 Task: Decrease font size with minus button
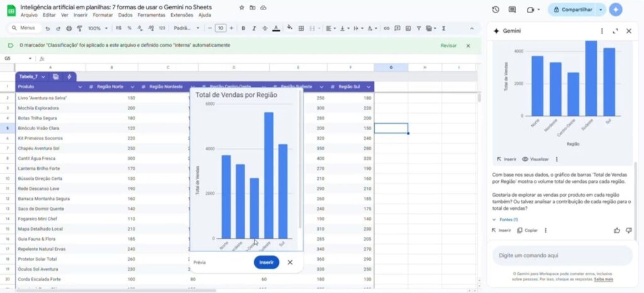coord(210,28)
